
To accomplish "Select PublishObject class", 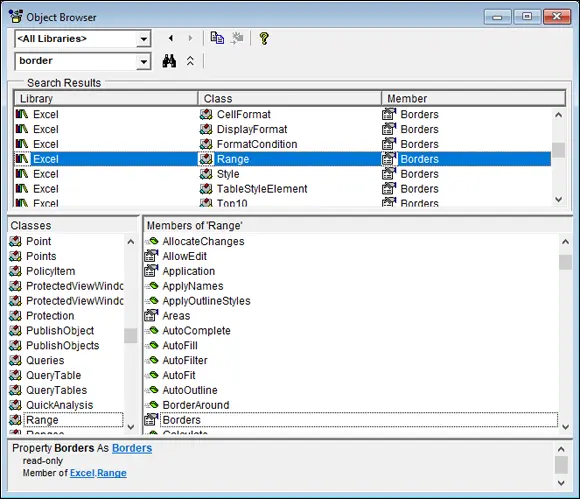I will [x=60, y=330].
